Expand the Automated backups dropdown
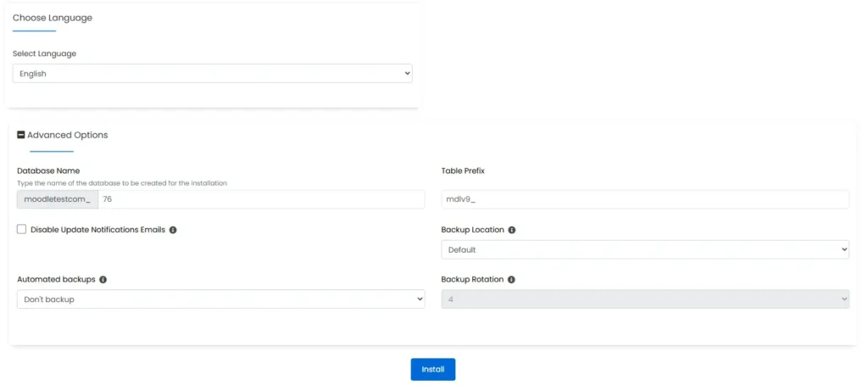This screenshot has width=868, height=391. click(x=220, y=299)
